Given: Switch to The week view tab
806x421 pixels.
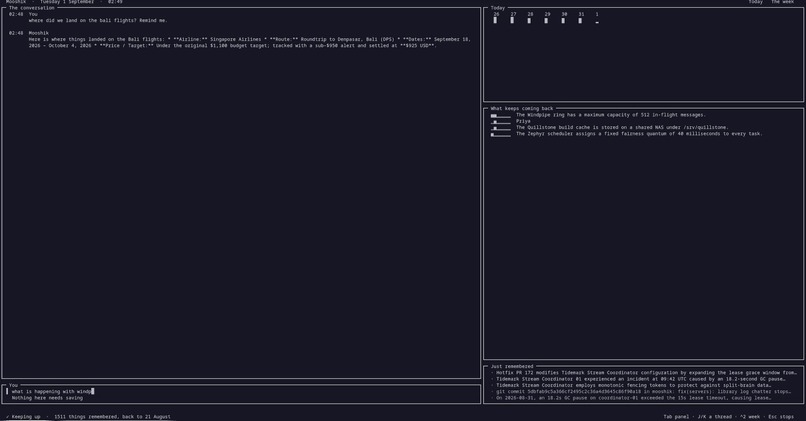Looking at the screenshot, I should [x=782, y=2].
